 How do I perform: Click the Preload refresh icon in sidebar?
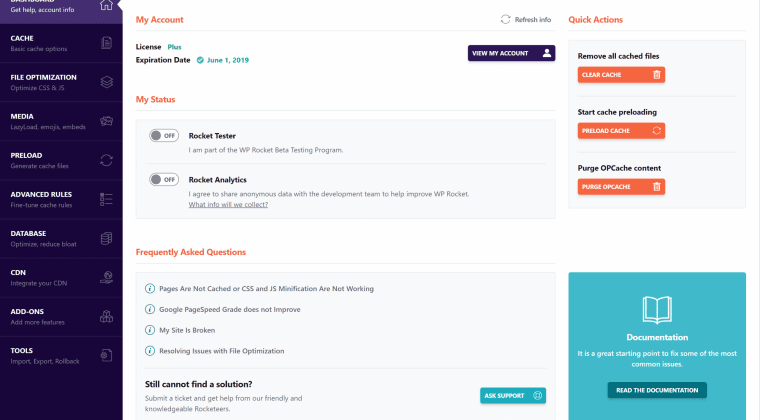click(x=107, y=160)
